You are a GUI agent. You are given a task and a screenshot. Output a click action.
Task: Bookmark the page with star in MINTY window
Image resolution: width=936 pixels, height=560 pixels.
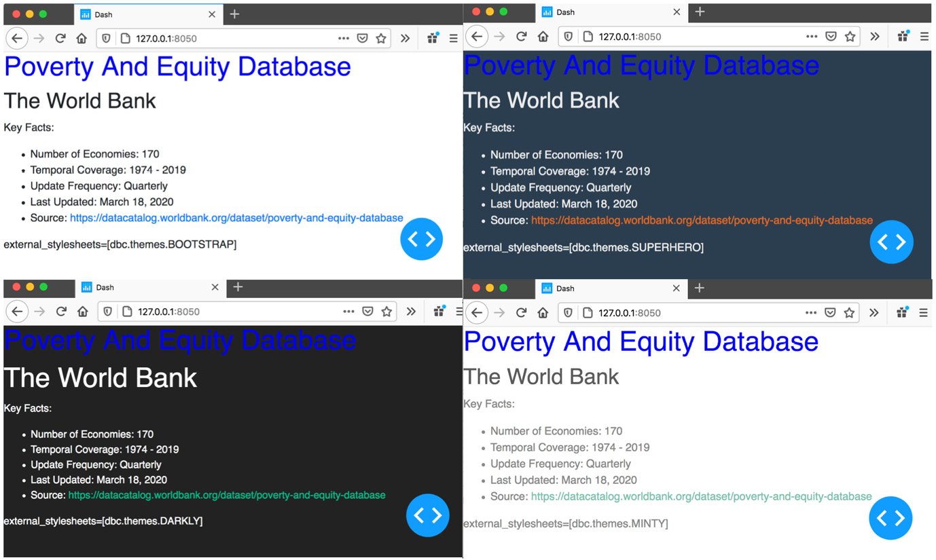tap(849, 313)
